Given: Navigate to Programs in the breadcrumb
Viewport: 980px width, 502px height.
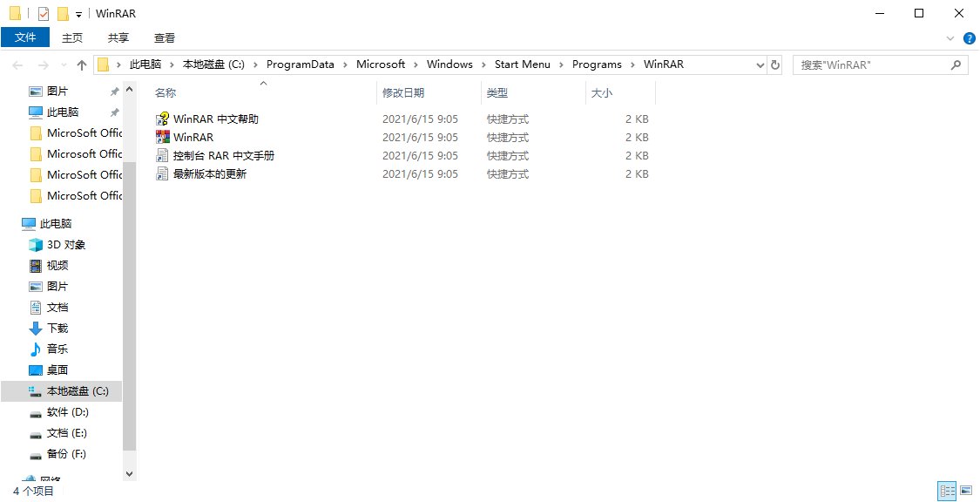Looking at the screenshot, I should coord(597,64).
